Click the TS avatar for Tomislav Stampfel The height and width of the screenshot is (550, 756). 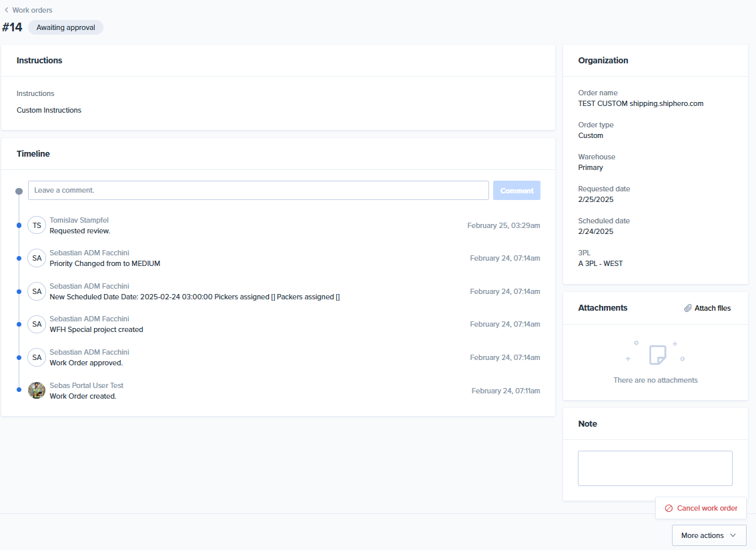click(37, 225)
